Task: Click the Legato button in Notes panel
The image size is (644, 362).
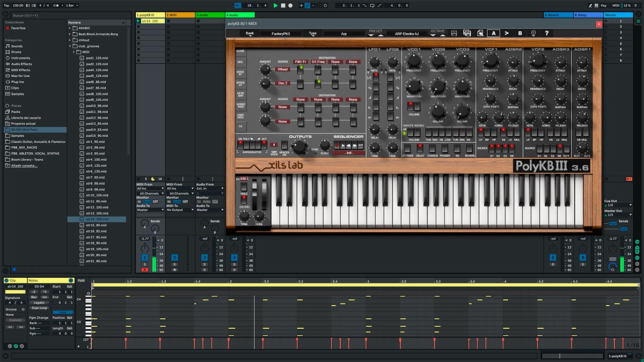Action: coord(39,302)
